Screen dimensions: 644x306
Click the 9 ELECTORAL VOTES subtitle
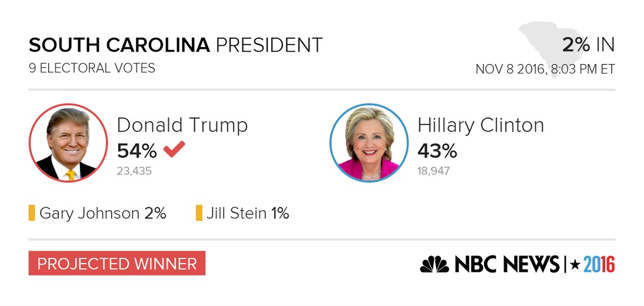pos(92,68)
